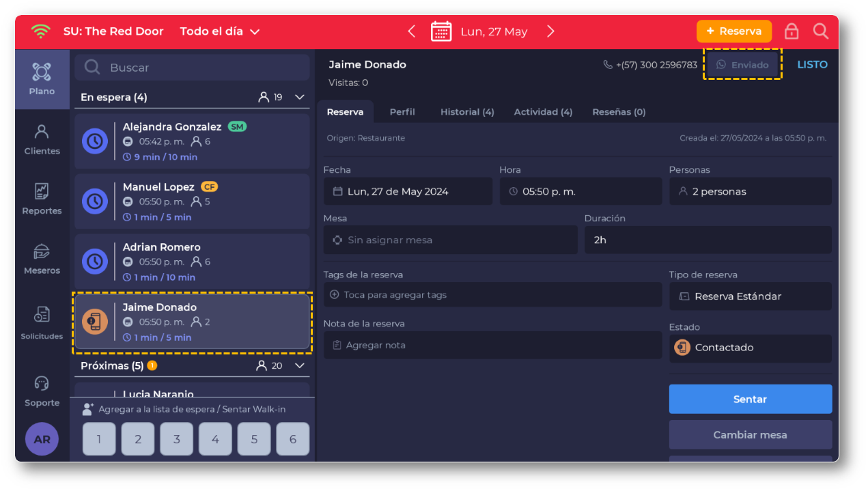Select Alejandra Gonzalez's name in the waitlist
Screen dimensions: 868x491
[172, 127]
